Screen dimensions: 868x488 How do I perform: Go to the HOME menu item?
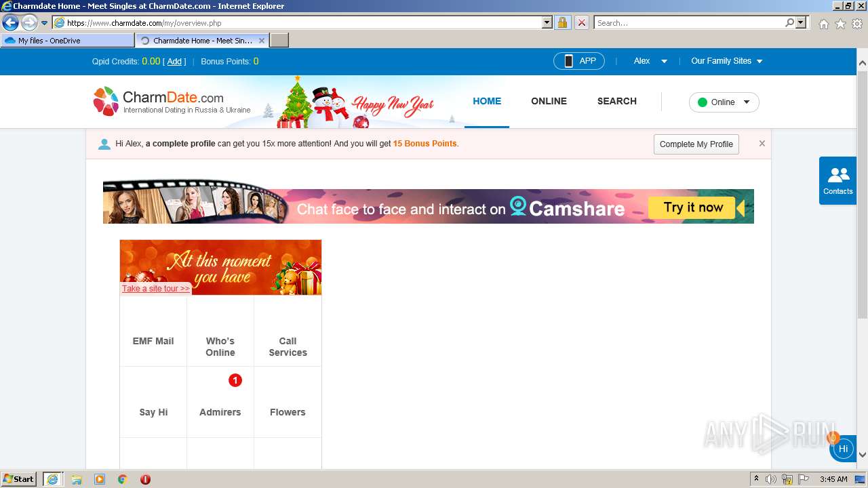click(487, 101)
